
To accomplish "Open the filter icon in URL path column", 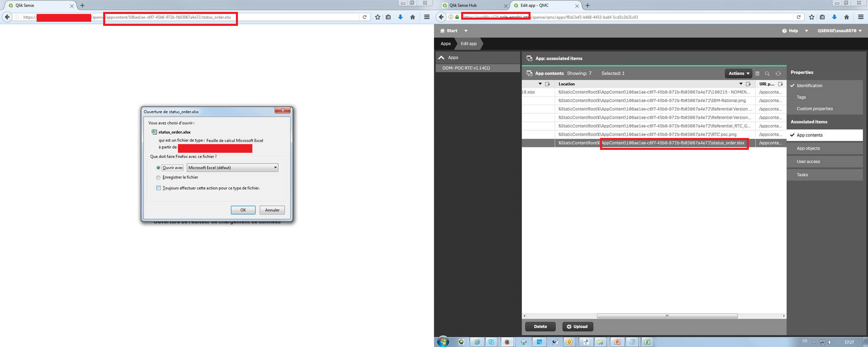I will pyautogui.click(x=780, y=84).
